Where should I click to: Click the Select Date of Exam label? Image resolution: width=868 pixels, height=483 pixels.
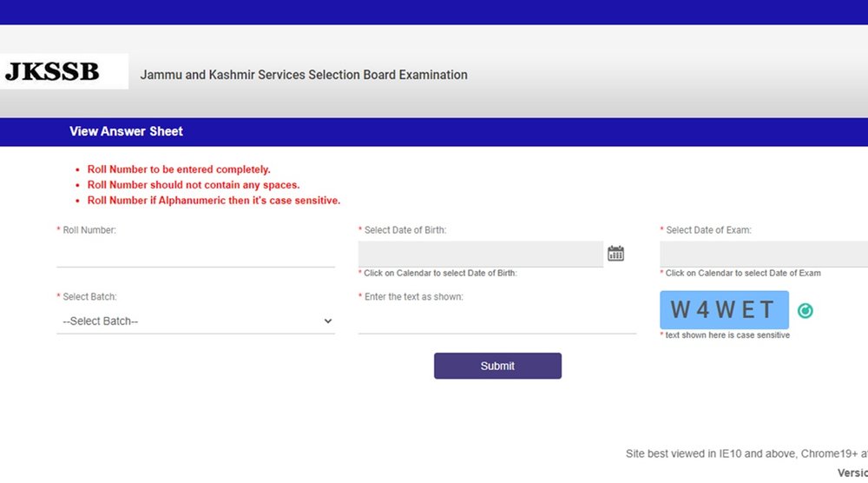click(708, 230)
